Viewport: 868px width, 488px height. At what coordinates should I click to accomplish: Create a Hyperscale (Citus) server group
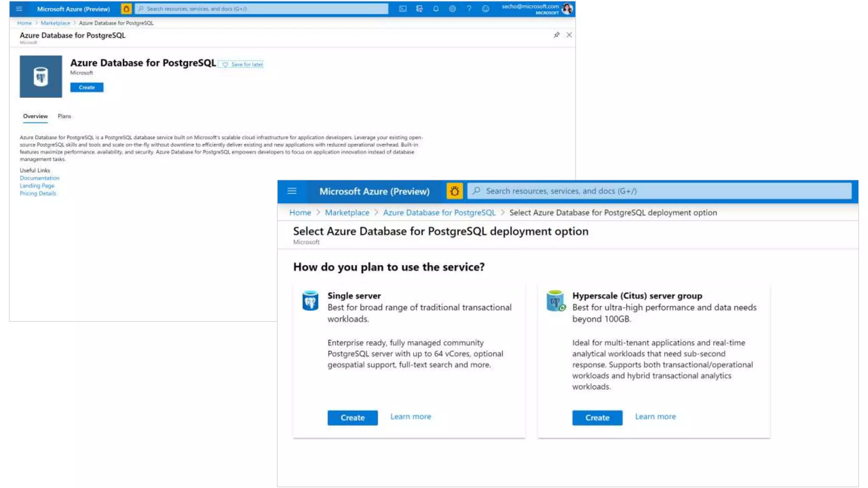point(597,418)
